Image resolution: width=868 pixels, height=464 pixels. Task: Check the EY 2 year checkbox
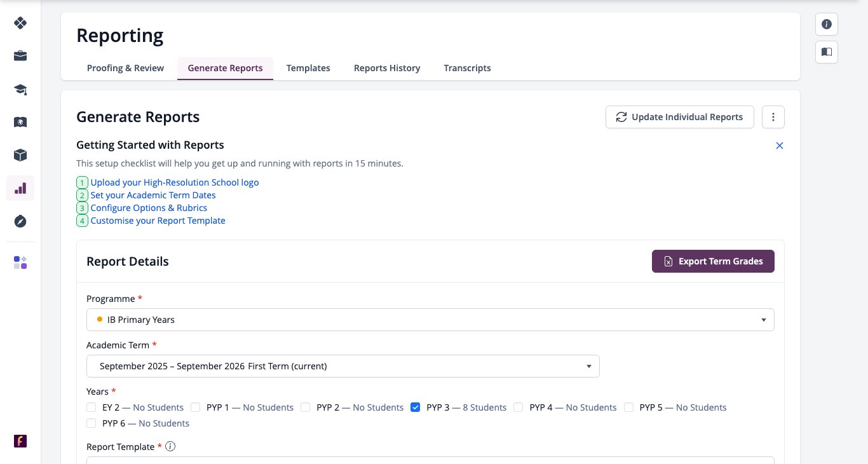92,407
